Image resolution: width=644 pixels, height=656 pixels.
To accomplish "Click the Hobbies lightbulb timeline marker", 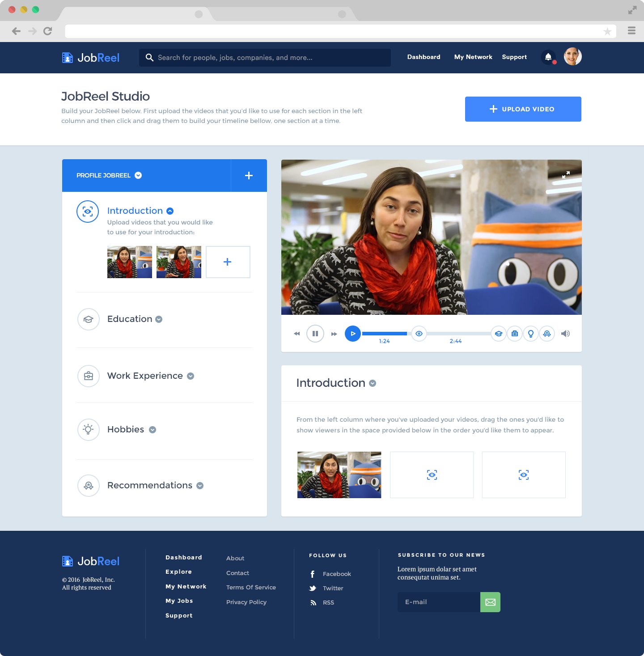I will tap(531, 334).
